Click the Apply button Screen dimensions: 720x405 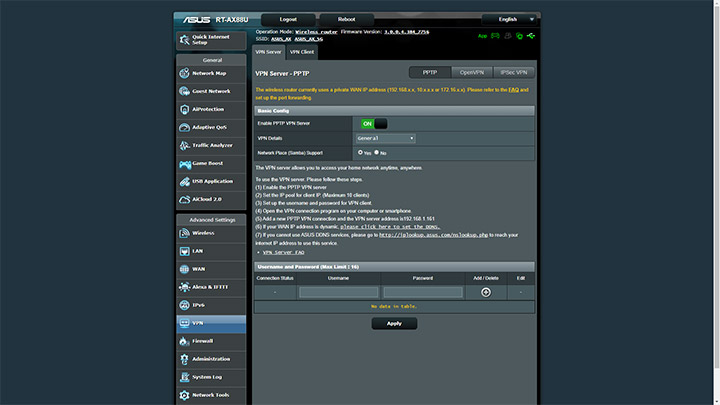[394, 324]
